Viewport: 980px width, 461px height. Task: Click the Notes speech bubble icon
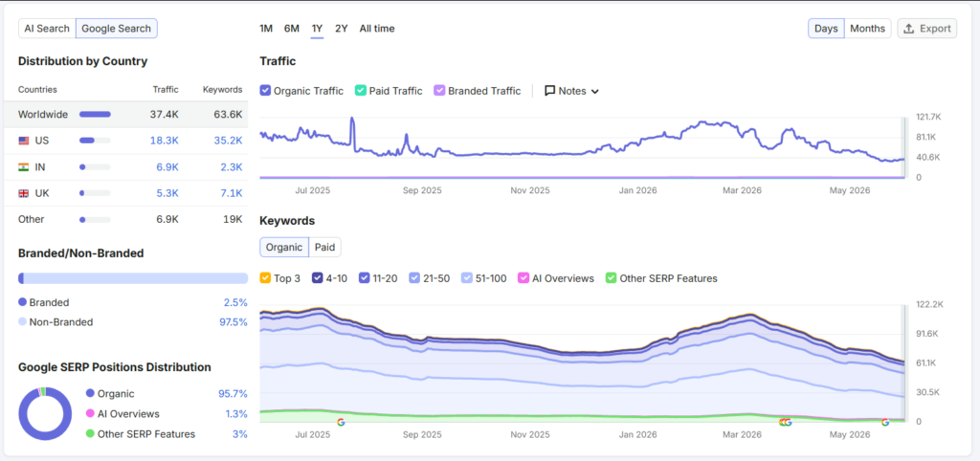tap(550, 91)
